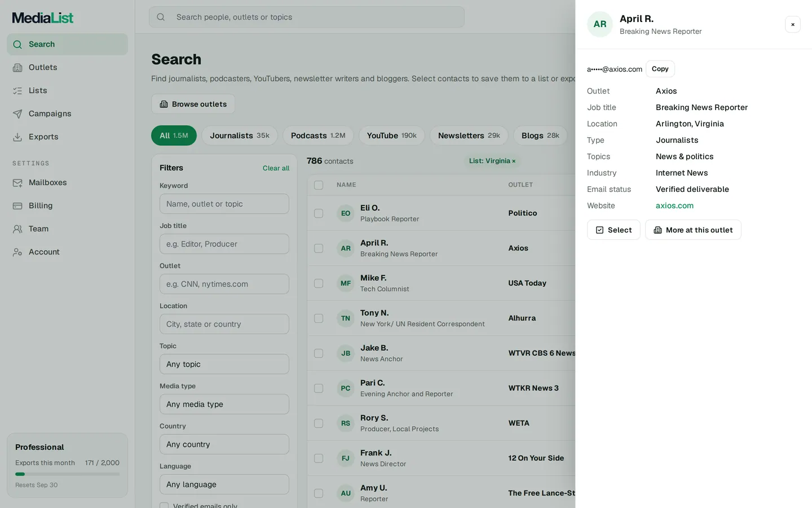The image size is (812, 508).
Task: Click the Outlets building icon
Action: tap(17, 67)
